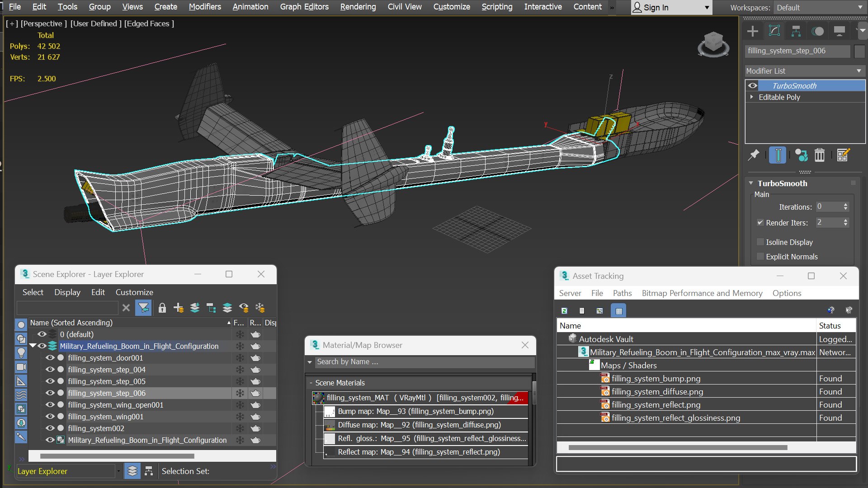Viewport: 868px width, 488px height.
Task: Enable Explicit Normals checkbox
Action: 760,257
